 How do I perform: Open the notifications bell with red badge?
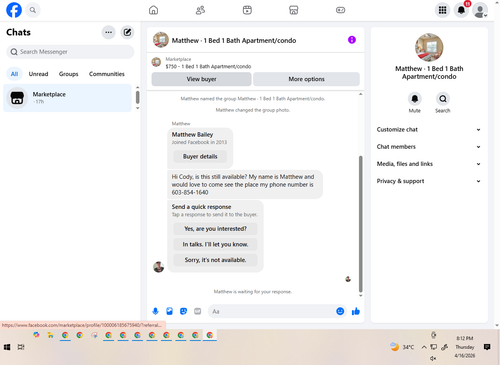[x=461, y=10]
